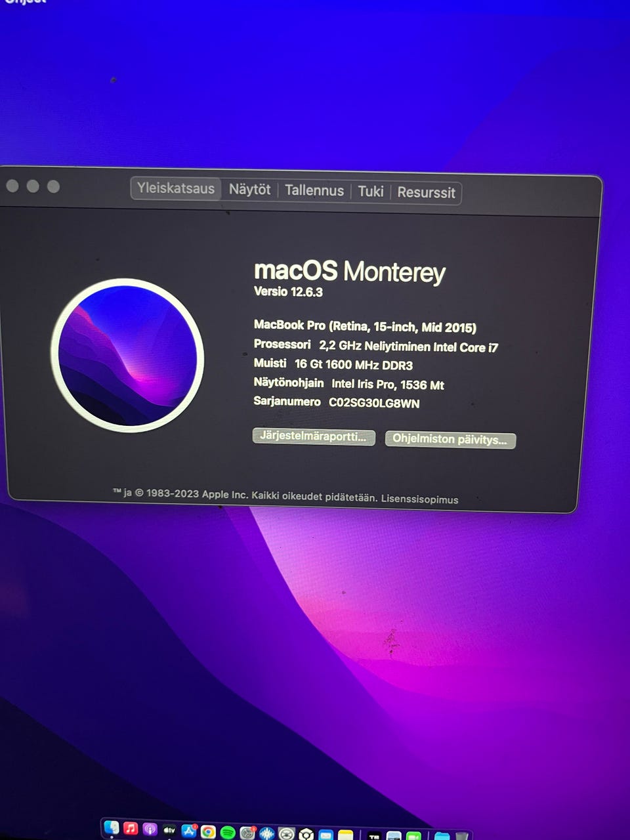Open the Trash in the Dock

coord(462,836)
